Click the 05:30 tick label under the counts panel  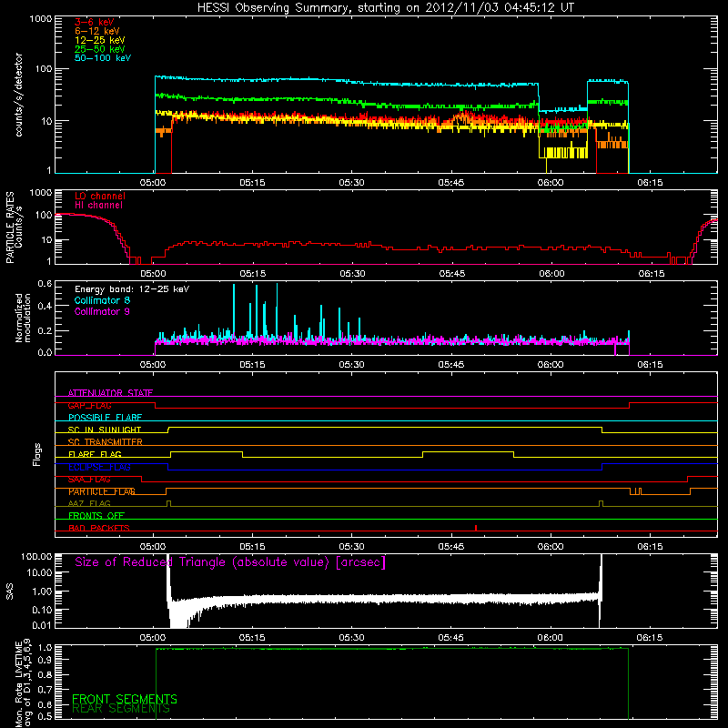coord(351,183)
